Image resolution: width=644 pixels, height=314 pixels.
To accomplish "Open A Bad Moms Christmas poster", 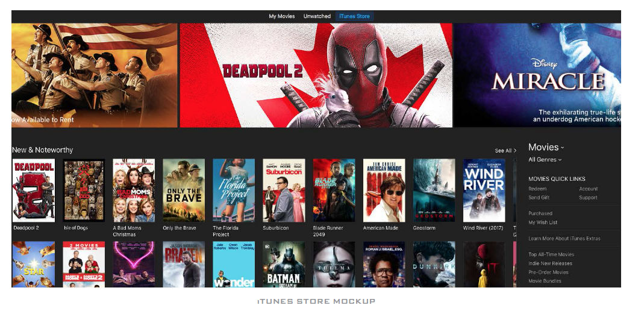I will click(x=134, y=190).
